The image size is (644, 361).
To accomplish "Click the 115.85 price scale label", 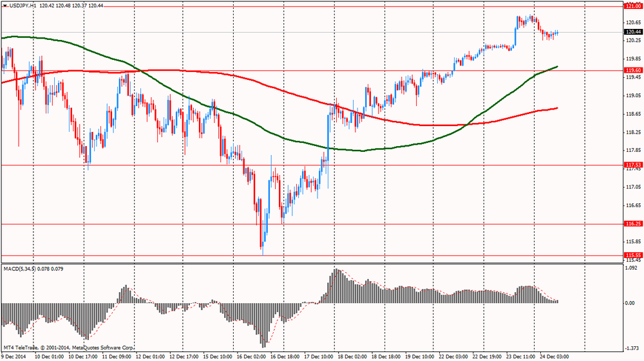I will [633, 241].
